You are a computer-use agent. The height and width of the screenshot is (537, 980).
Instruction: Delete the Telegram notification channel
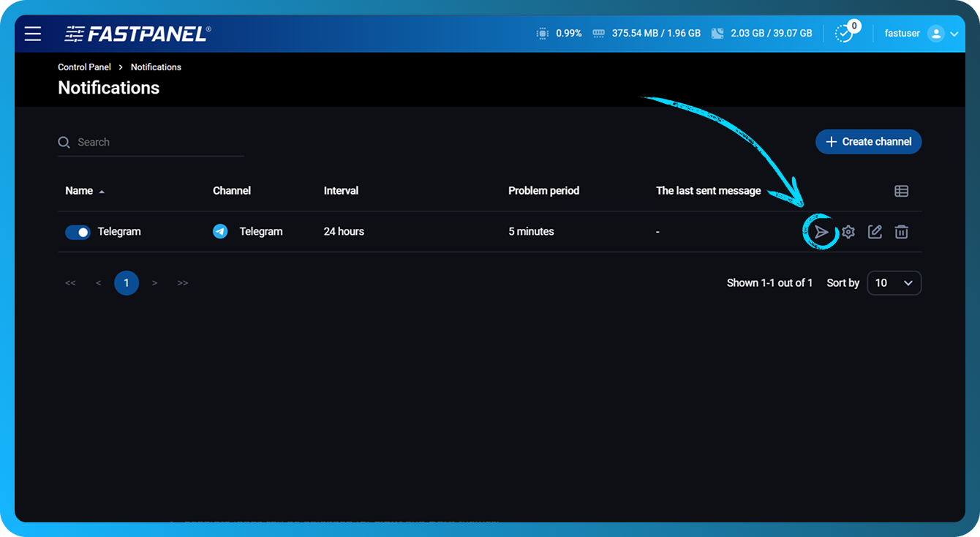[x=902, y=232]
